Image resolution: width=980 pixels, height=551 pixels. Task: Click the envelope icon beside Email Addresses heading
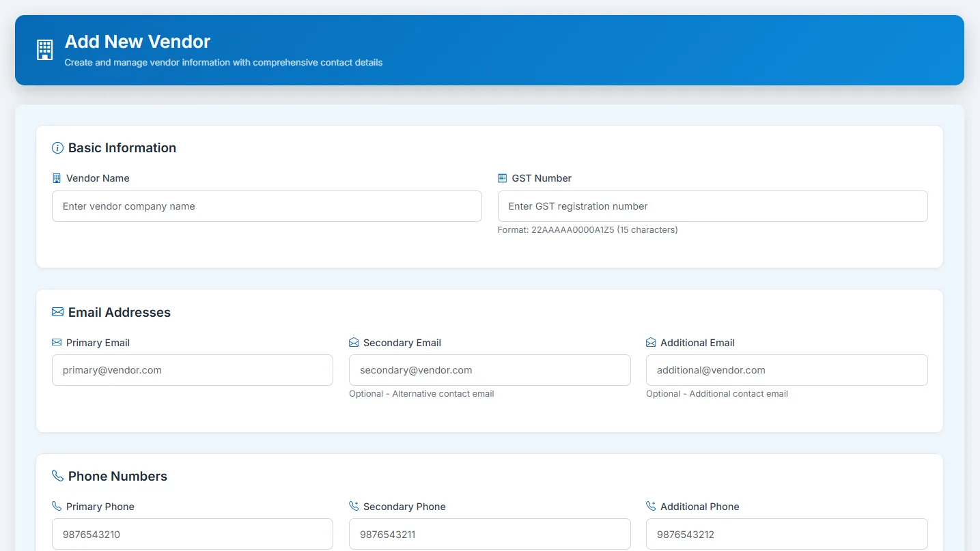(57, 312)
